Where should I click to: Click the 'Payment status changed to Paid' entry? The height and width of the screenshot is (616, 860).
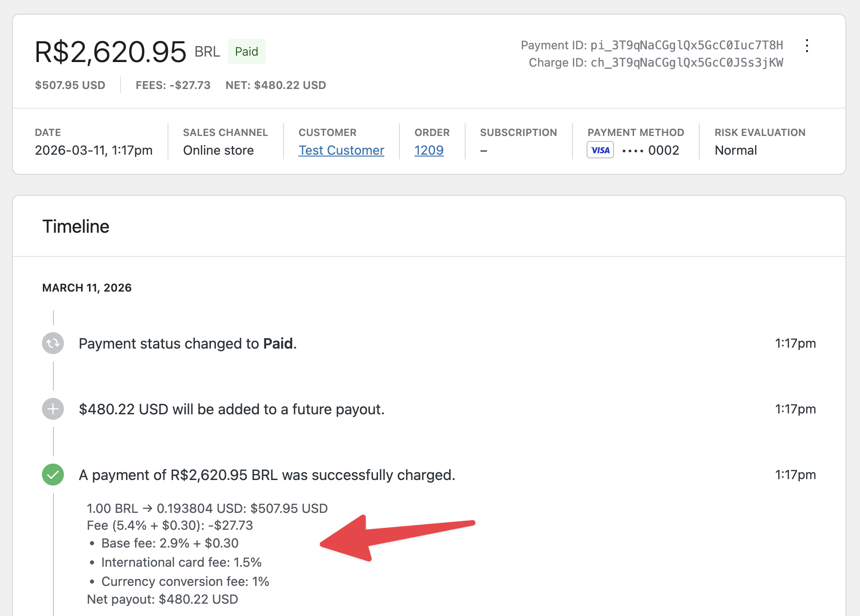[x=188, y=344]
